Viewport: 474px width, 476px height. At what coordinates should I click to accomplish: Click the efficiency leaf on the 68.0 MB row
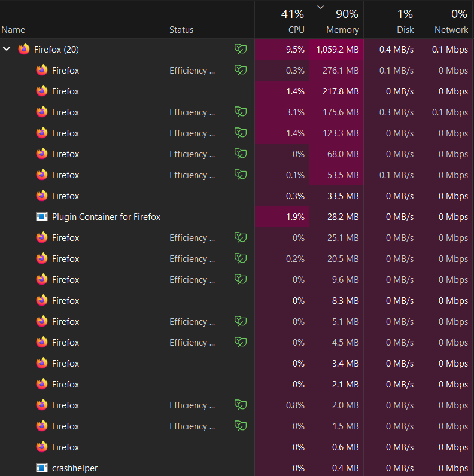pyautogui.click(x=240, y=154)
